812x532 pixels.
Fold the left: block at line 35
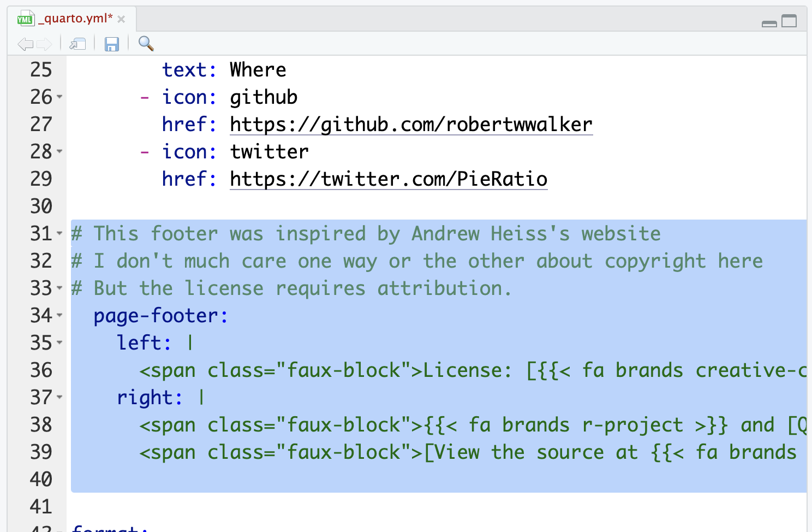click(x=59, y=342)
